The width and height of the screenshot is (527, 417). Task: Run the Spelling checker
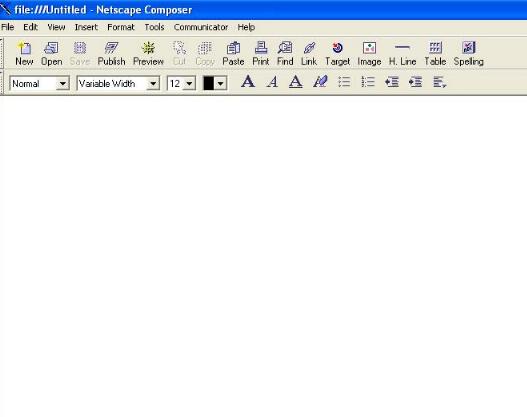point(469,53)
